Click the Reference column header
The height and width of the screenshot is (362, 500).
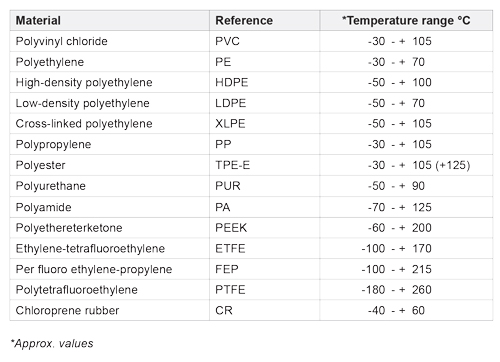tap(265, 20)
